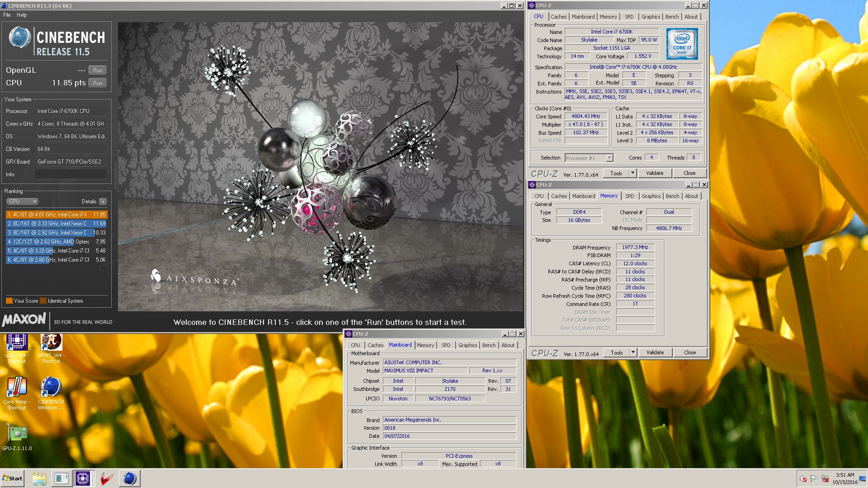Open the Processor #1 selection dropdown
Screen dimensions: 868x488
pos(589,158)
